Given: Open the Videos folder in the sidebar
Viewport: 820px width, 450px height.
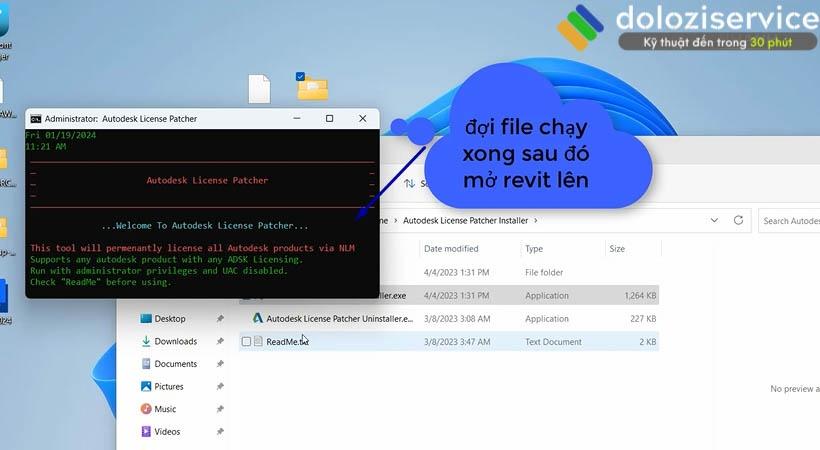Looking at the screenshot, I should (x=167, y=432).
